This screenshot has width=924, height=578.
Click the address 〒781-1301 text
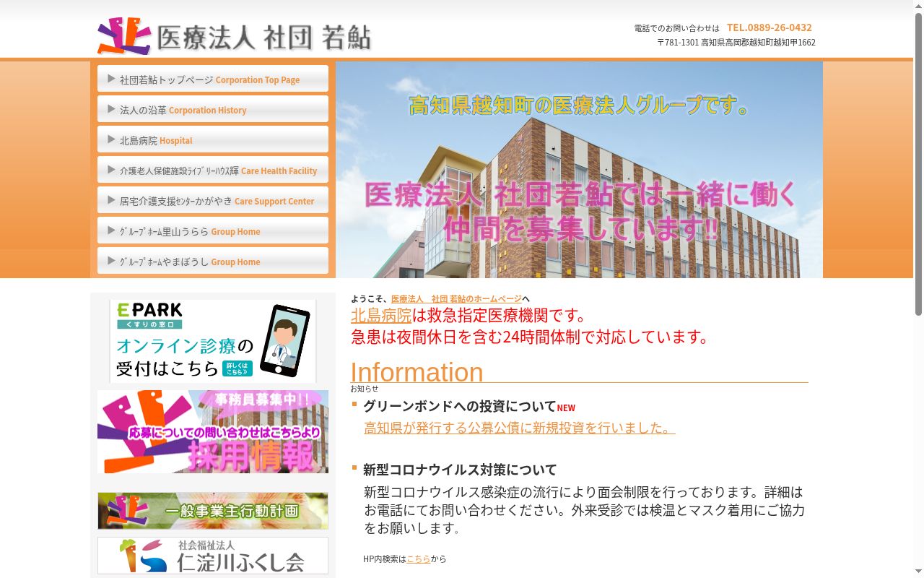click(736, 43)
